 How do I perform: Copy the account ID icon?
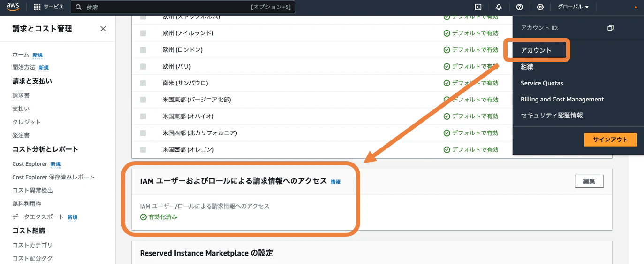(610, 28)
